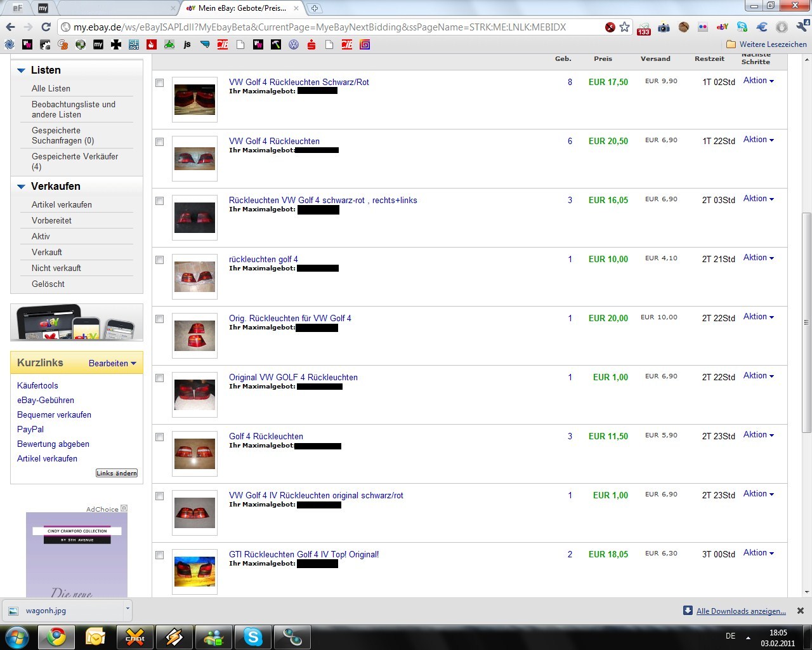
Task: Launch Winamp from the taskbar
Action: click(x=174, y=637)
